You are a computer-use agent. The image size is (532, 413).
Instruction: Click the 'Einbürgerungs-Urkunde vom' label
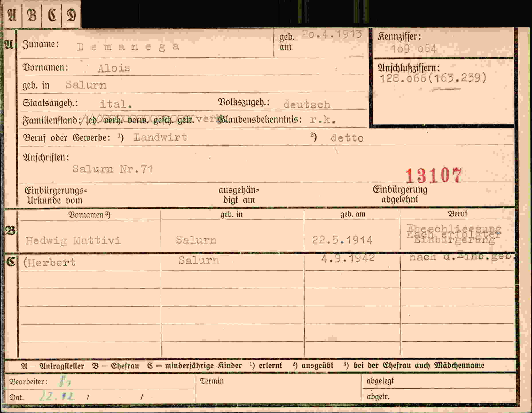pos(56,195)
